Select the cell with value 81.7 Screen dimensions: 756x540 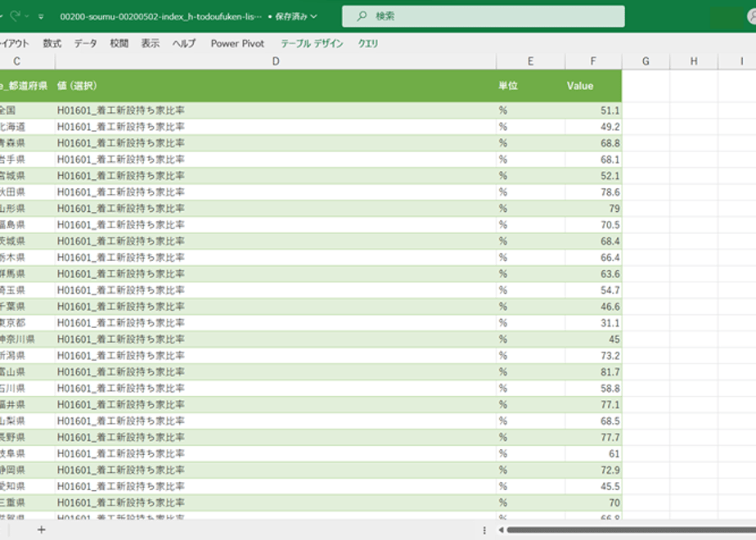point(593,372)
